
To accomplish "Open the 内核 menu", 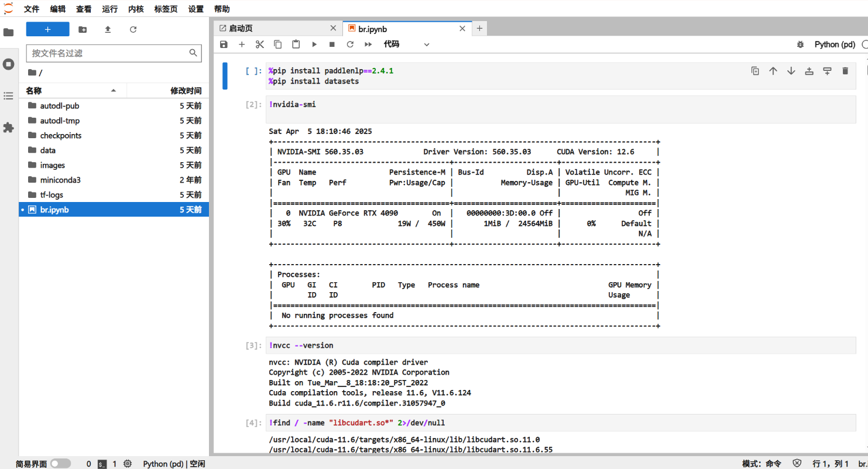I will pos(136,9).
